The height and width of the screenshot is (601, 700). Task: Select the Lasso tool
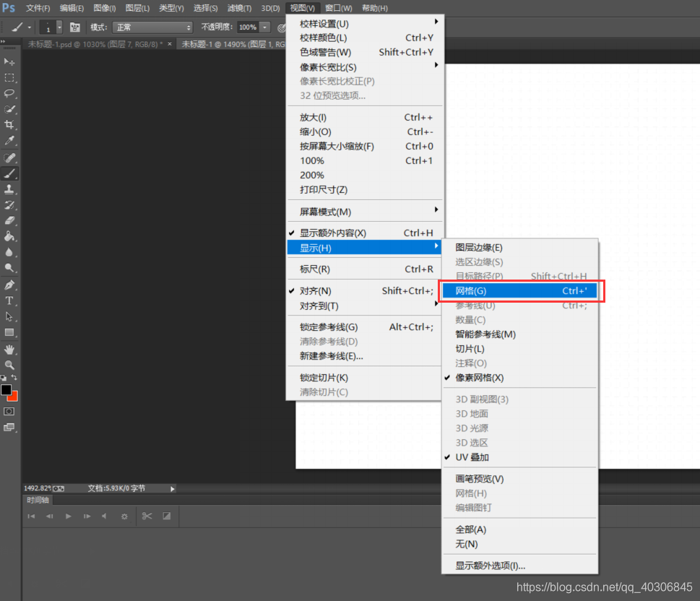click(9, 93)
